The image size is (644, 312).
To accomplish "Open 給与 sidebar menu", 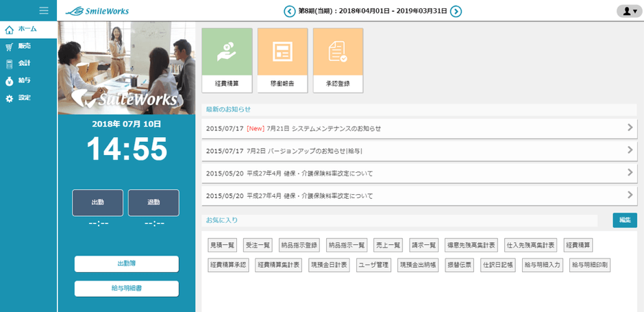I will tap(27, 80).
